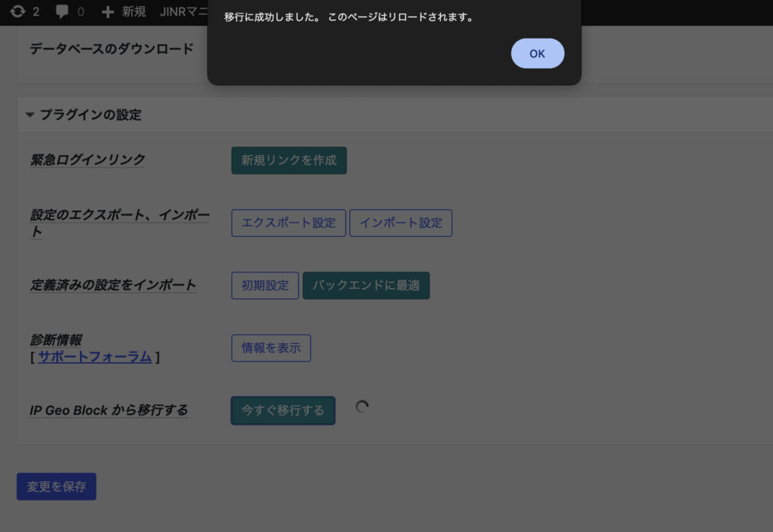The image size is (773, 532).
Task: Select the 初期設定 preset button
Action: click(265, 286)
